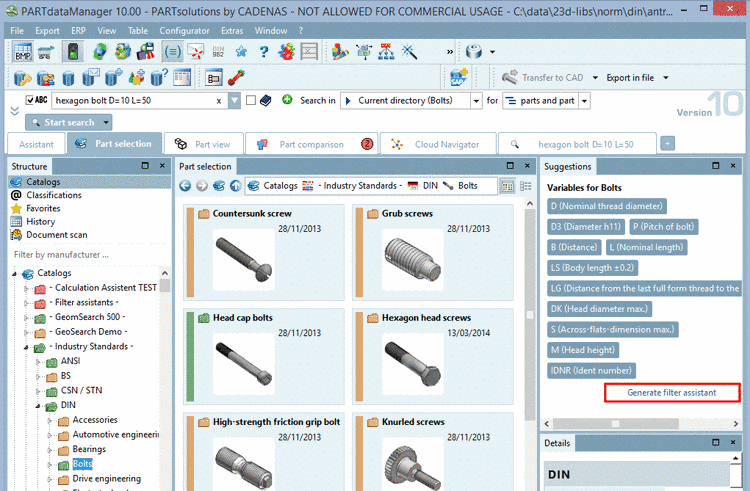750x491 pixels.
Task: Select P (Pitch of bolt) variable
Action: 663,227
